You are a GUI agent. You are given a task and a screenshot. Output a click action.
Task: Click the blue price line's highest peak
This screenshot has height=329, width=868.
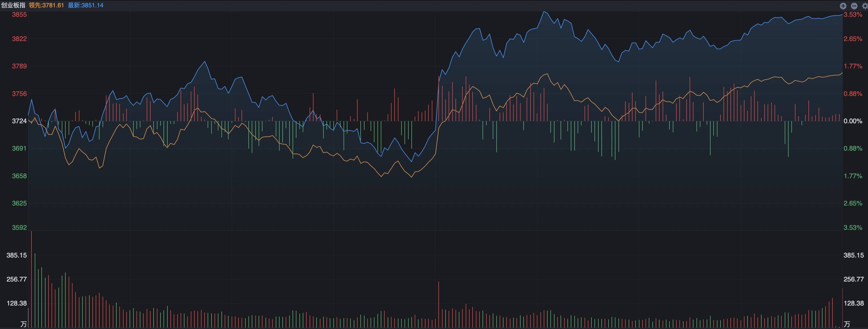544,12
